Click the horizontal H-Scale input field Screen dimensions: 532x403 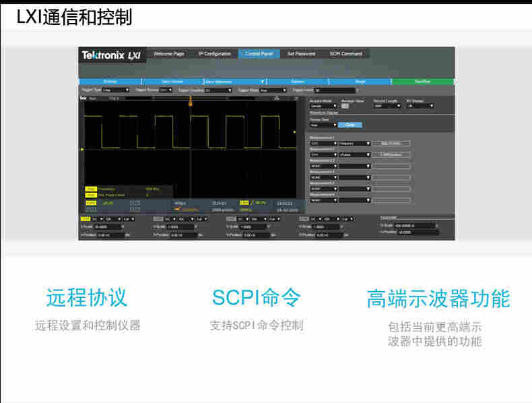[415, 226]
